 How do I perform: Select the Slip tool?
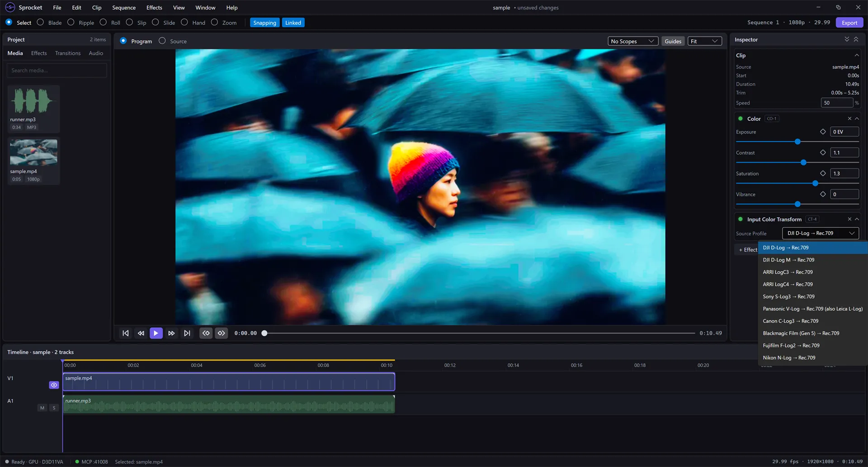tap(137, 22)
